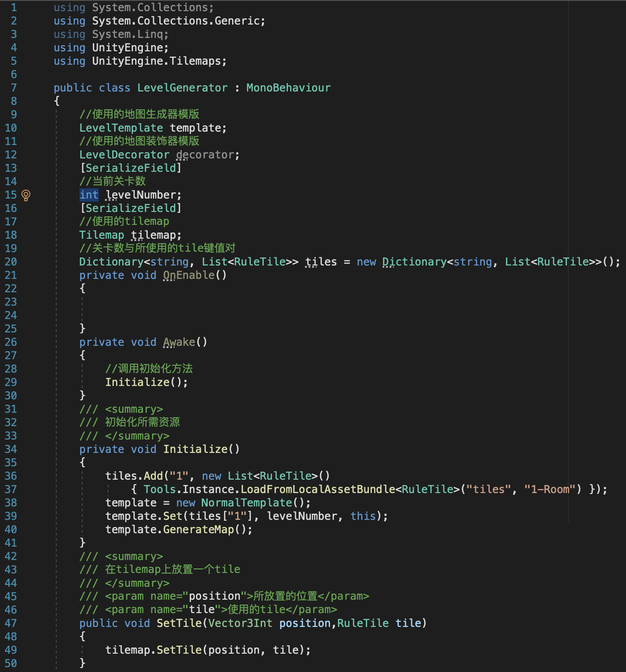Click line number 34 in the gutter
Viewport: 626px width, 672px height.
pos(11,449)
